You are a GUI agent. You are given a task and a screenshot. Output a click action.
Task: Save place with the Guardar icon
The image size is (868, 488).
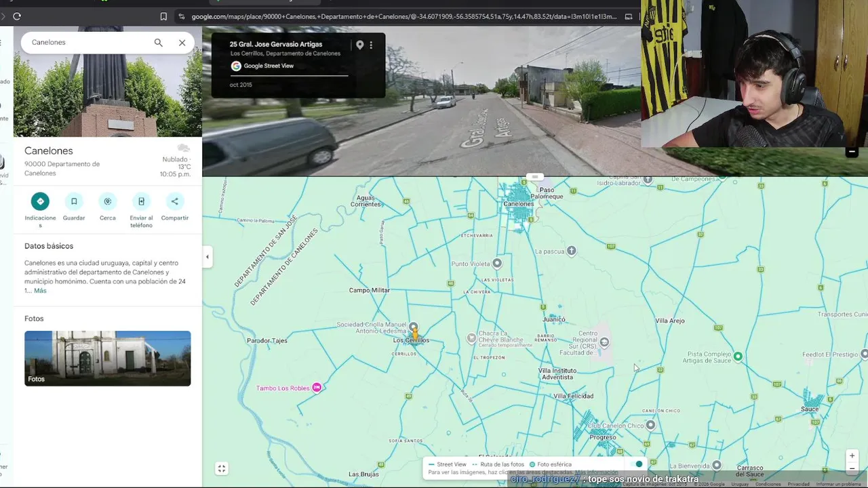click(x=74, y=201)
